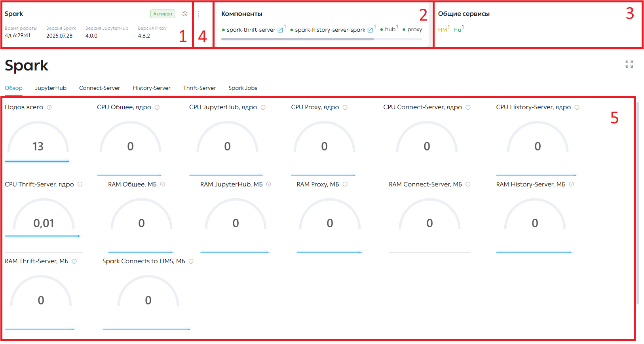The width and height of the screenshot is (644, 344).
Task: Expand dashboard to fullscreen view
Action: click(x=629, y=64)
